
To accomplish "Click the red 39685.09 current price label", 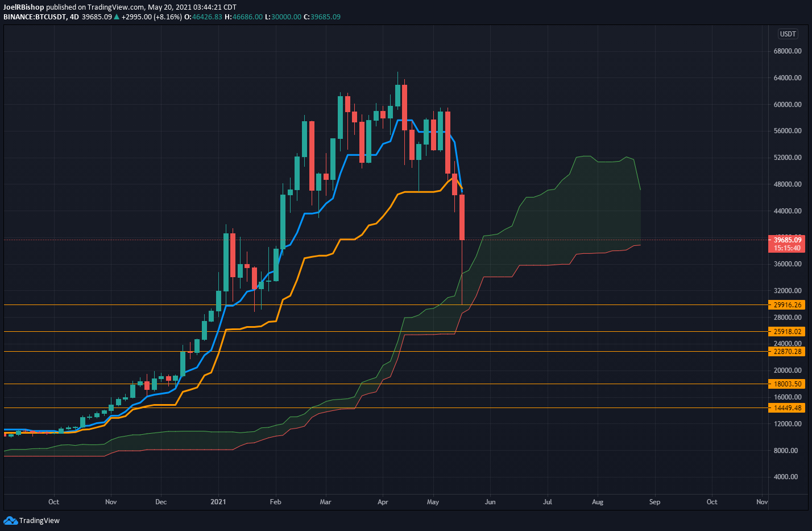I will 788,240.
